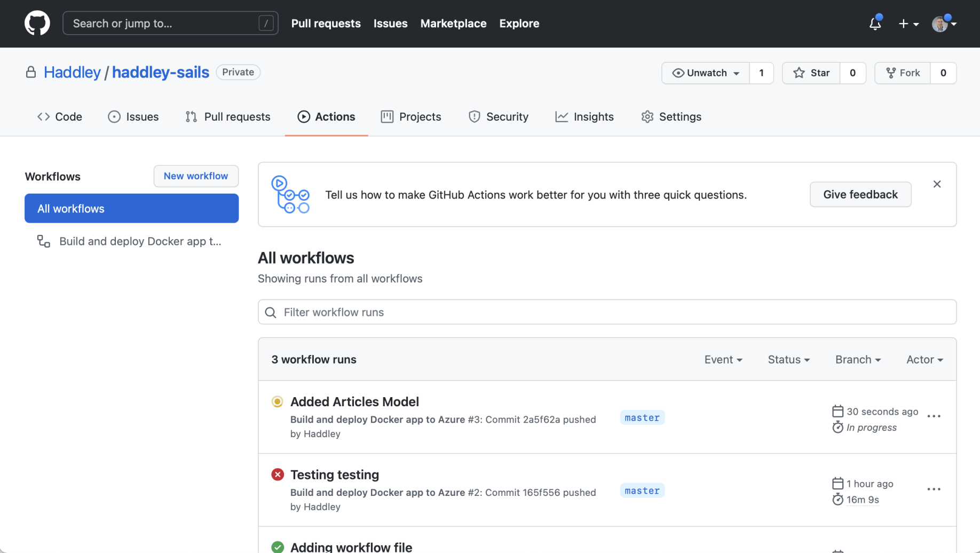The width and height of the screenshot is (980, 553).
Task: Click the GitHub Octocat logo
Action: click(x=37, y=23)
